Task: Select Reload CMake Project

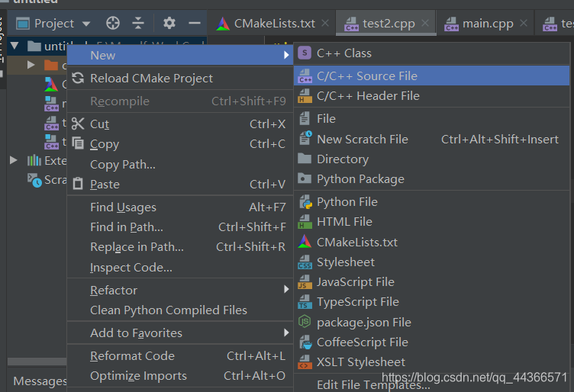Action: (180, 79)
